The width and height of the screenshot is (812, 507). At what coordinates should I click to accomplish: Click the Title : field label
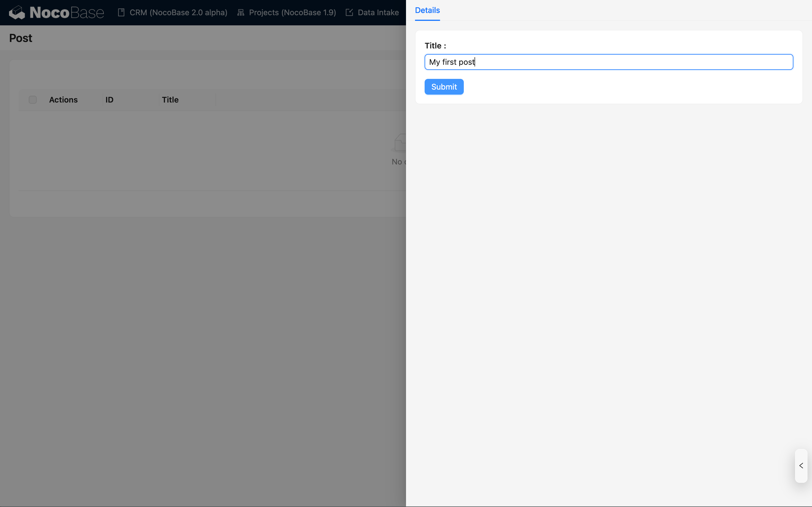coord(435,46)
